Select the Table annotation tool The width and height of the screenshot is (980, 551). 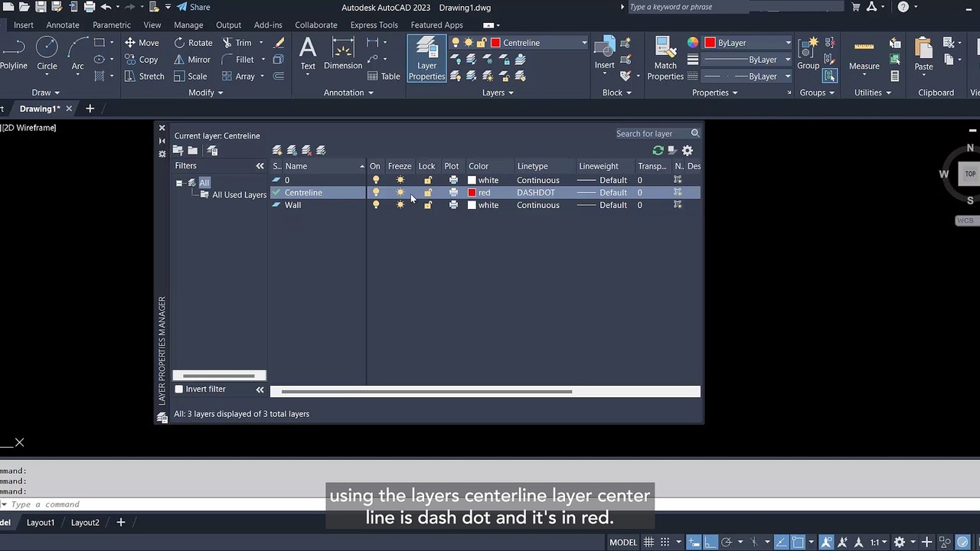click(384, 77)
